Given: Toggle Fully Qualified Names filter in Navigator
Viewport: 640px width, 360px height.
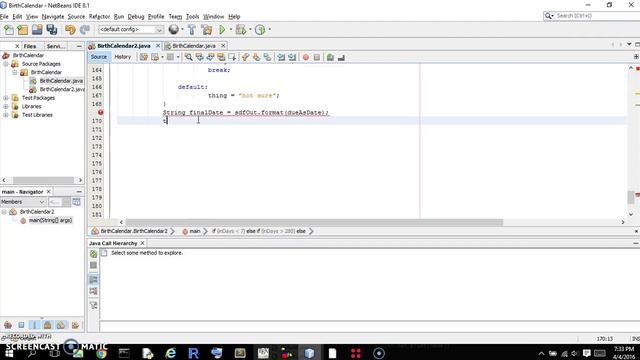Looking at the screenshot, I should pyautogui.click(x=75, y=325).
